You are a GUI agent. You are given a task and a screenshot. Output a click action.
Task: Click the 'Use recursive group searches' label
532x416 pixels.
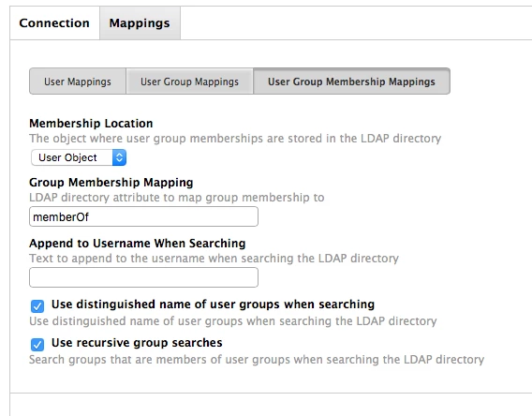137,343
